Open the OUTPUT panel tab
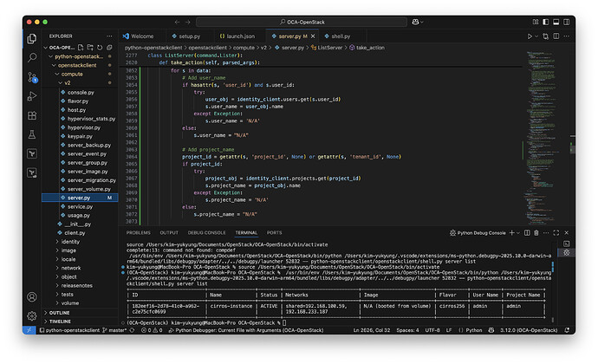Viewport: 598px width, 364px height. click(169, 233)
